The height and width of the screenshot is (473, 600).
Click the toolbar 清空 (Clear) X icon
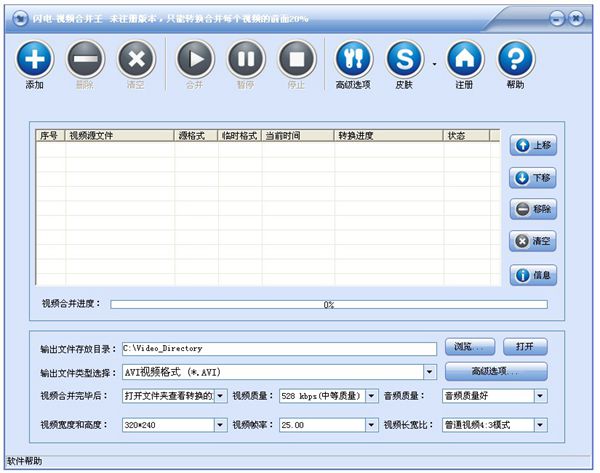[x=136, y=59]
